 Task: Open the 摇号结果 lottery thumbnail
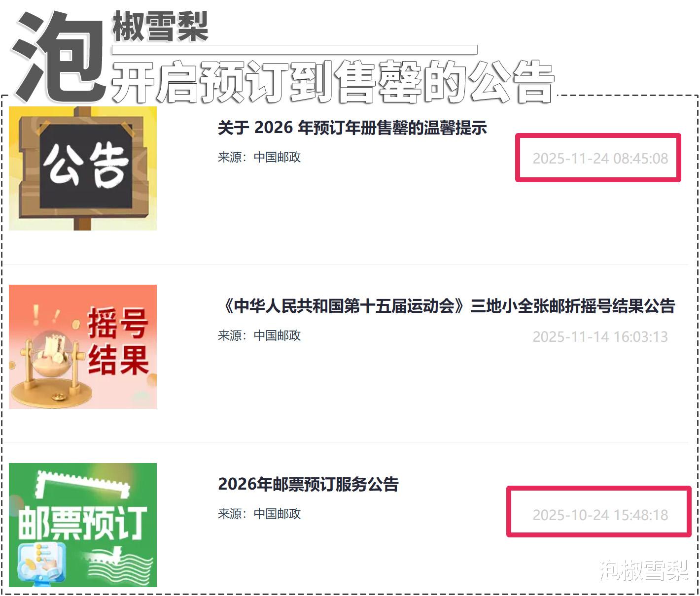pyautogui.click(x=83, y=346)
